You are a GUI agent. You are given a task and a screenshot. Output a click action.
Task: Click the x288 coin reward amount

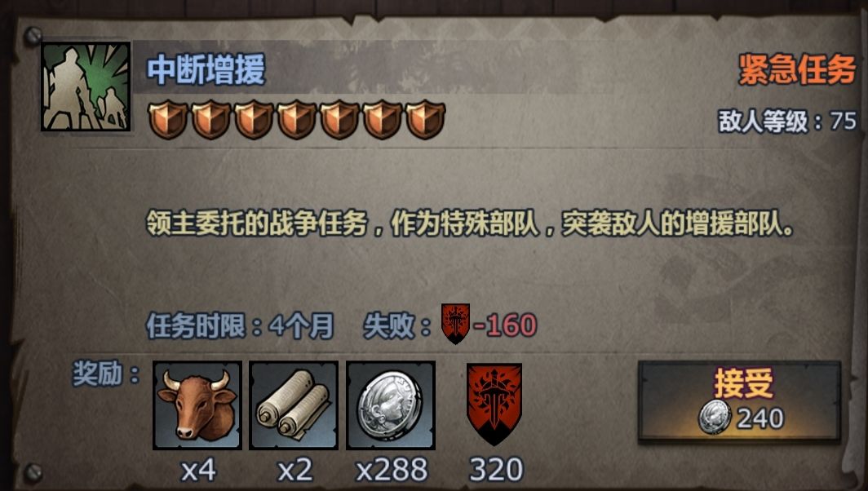(x=392, y=470)
